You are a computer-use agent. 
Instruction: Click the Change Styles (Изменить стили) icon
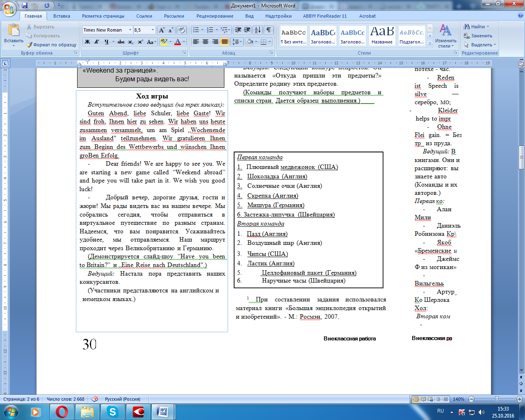pos(446,36)
